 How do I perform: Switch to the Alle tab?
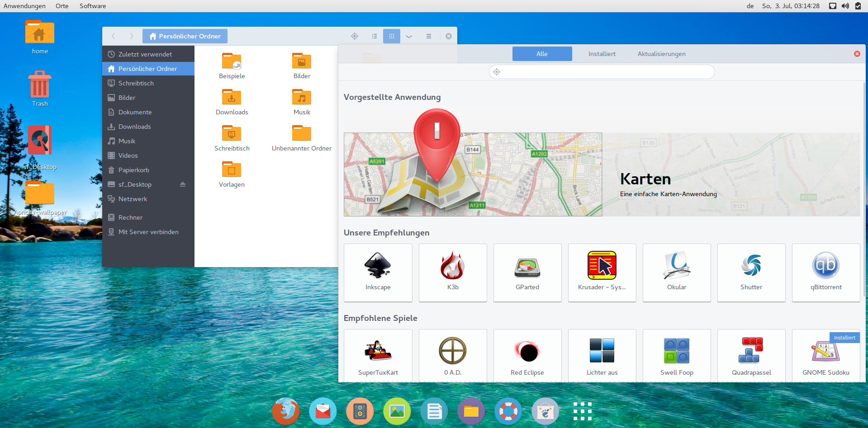click(542, 54)
